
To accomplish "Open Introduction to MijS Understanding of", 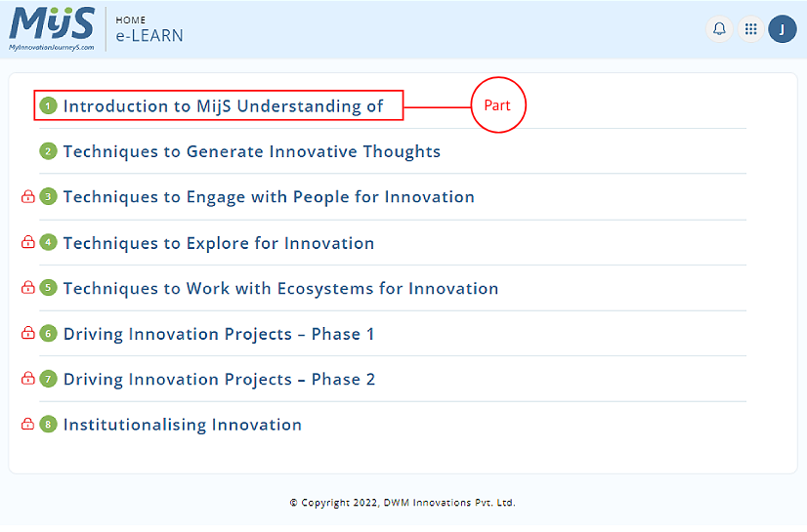I will pyautogui.click(x=223, y=106).
